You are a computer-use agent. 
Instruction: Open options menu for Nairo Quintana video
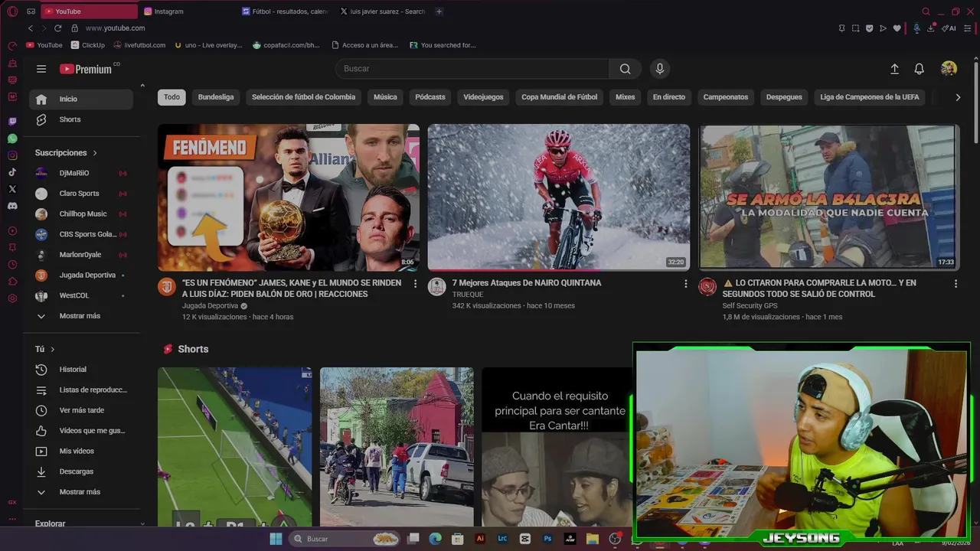click(686, 283)
